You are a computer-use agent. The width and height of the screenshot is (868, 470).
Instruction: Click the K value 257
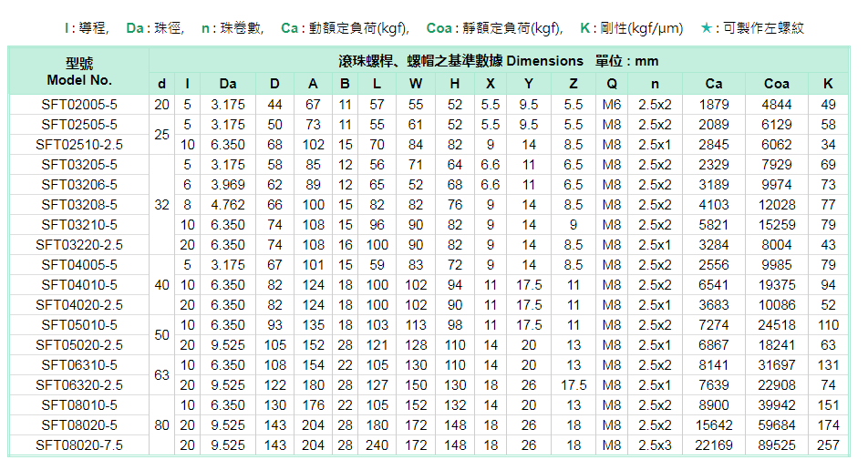[828, 445]
